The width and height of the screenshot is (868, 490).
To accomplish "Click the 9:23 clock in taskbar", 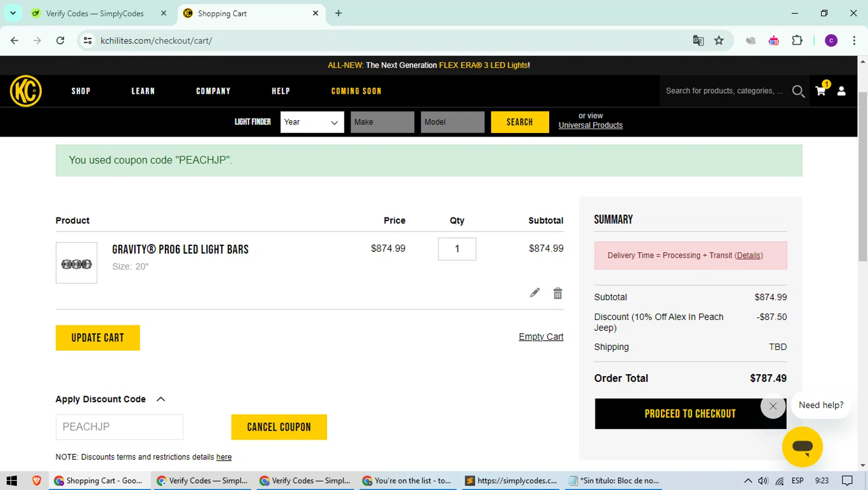I will click(822, 481).
